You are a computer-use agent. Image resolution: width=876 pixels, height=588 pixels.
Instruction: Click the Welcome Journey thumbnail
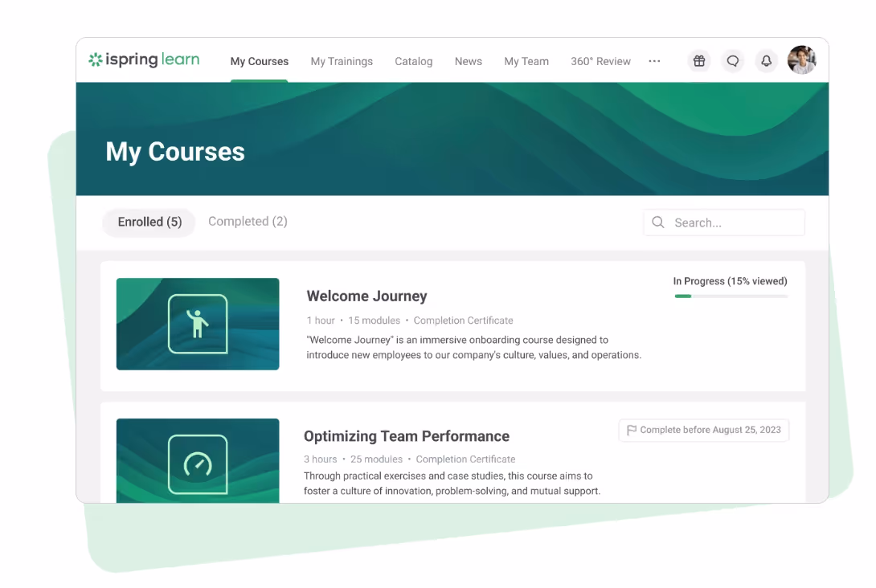198,324
